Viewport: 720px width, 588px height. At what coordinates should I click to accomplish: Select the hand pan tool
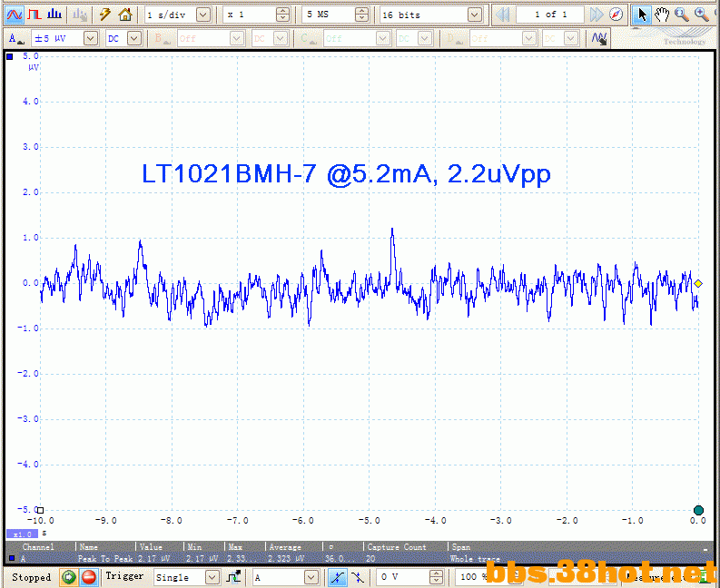pyautogui.click(x=662, y=15)
